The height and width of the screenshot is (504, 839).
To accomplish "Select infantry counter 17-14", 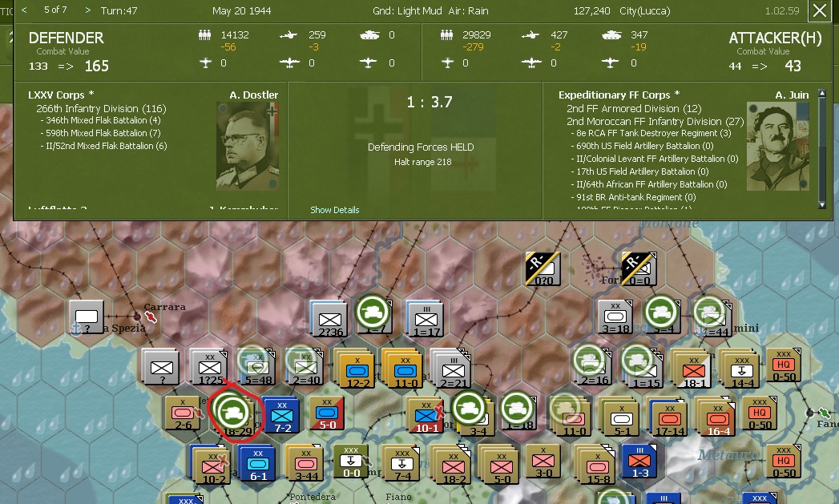I will point(669,417).
